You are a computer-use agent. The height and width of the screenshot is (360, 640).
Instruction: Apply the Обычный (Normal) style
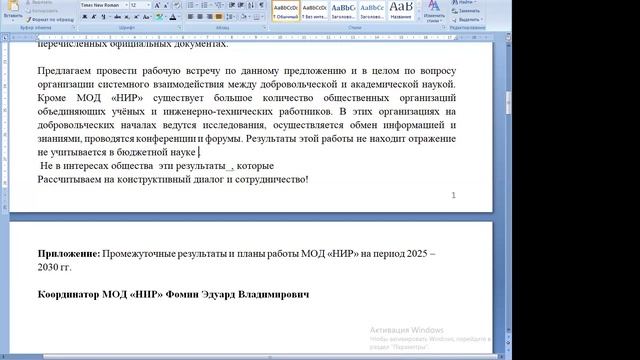click(x=286, y=11)
